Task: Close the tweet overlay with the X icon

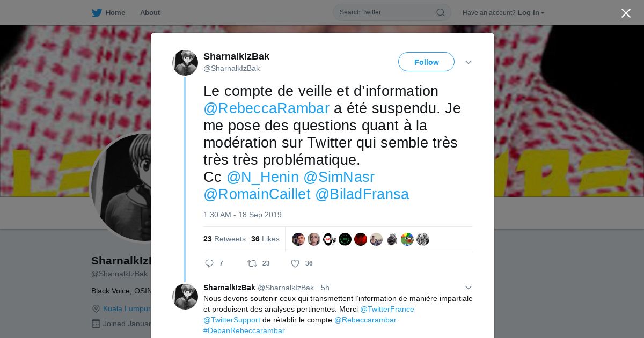Action: point(626,13)
